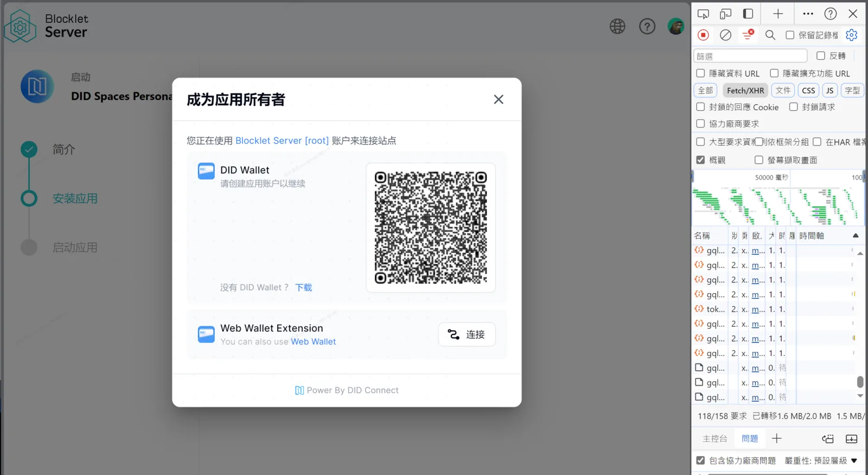
Task: Select the CSS filter
Action: click(x=808, y=91)
